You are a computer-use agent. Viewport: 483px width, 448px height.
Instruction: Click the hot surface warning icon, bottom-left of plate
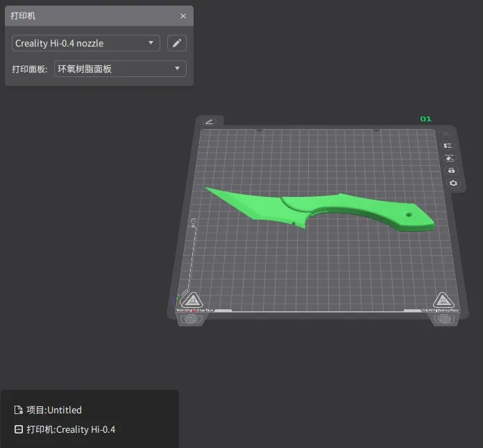pos(192,300)
